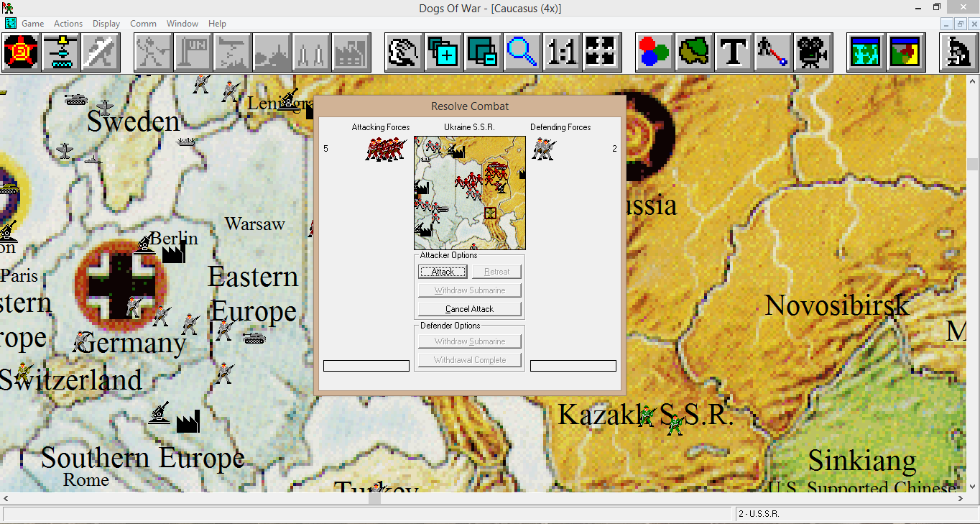The image size is (980, 524).
Task: Open the Help menu
Action: click(217, 24)
